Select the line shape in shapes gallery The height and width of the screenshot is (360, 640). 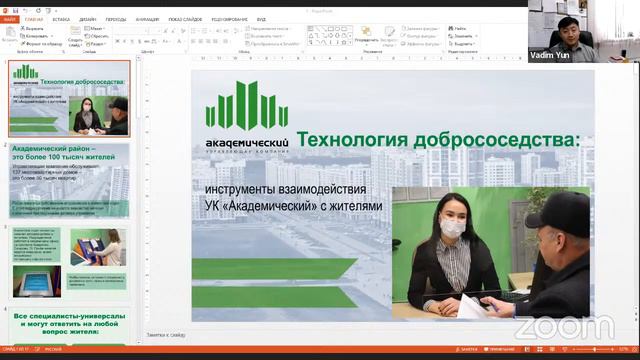point(317,29)
